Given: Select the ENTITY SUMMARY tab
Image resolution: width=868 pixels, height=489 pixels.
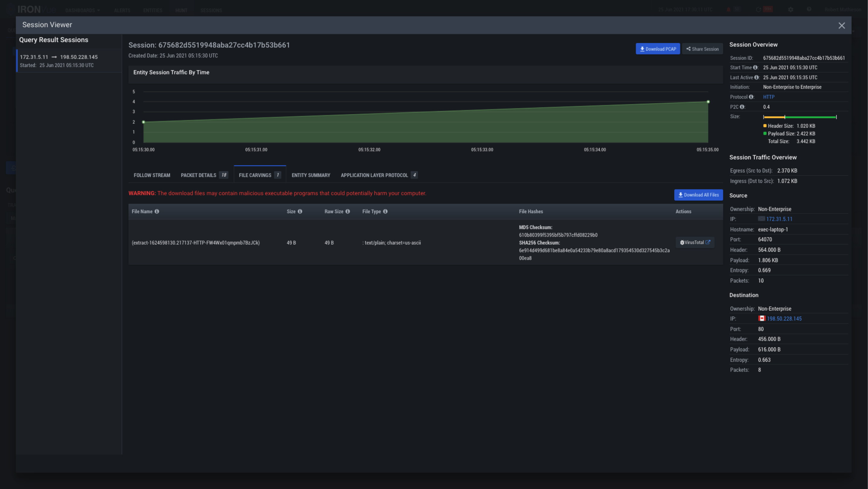Looking at the screenshot, I should [x=311, y=175].
